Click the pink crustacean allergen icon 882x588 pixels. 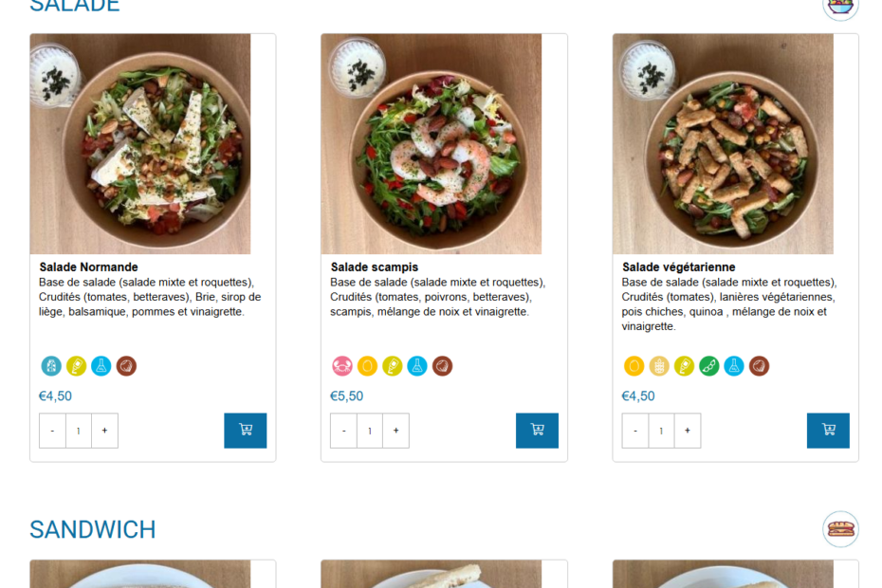tap(342, 366)
